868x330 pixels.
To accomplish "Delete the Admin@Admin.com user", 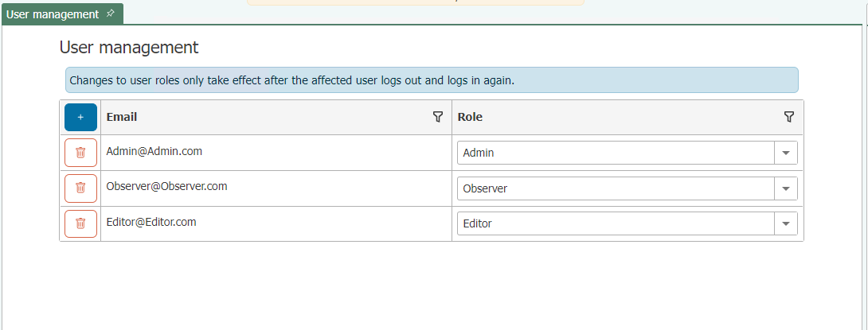I will click(x=80, y=153).
